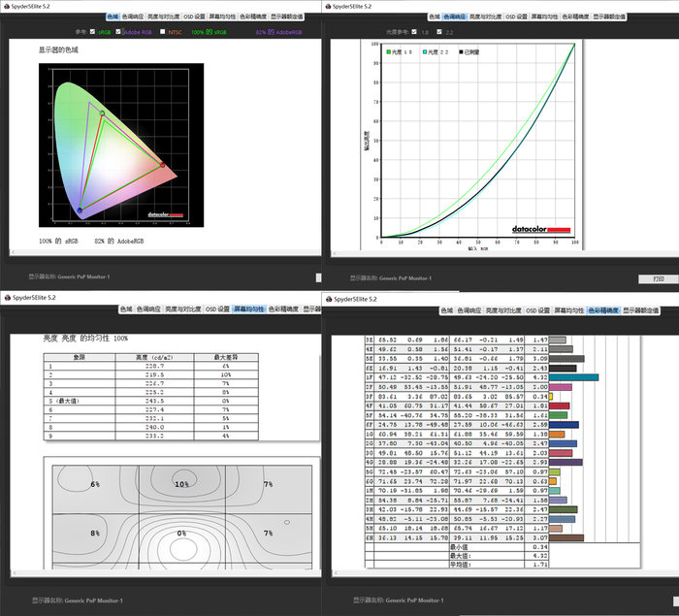679x616 pixels.
Task: Open 显示器额定值 tab in the color accuracy window
Action: tap(641, 310)
